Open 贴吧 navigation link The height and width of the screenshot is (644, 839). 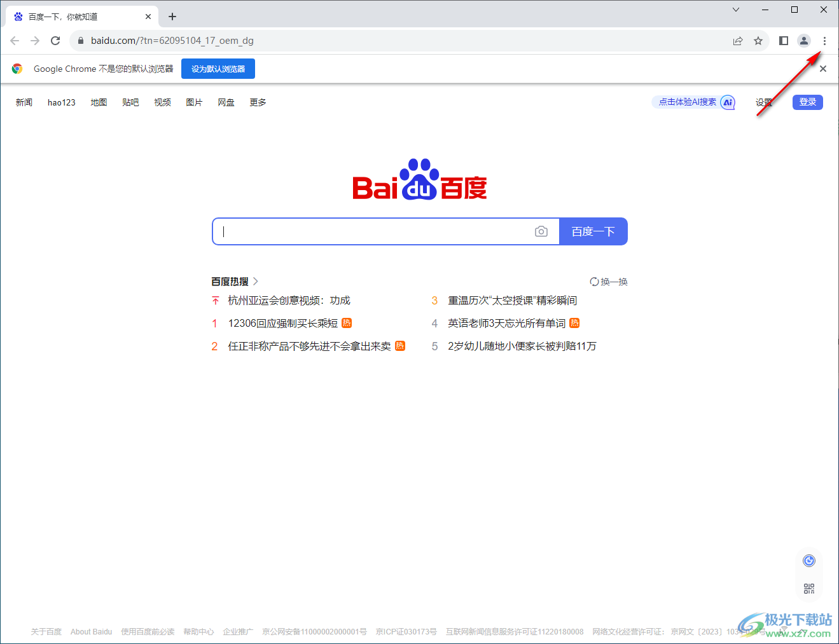(130, 102)
